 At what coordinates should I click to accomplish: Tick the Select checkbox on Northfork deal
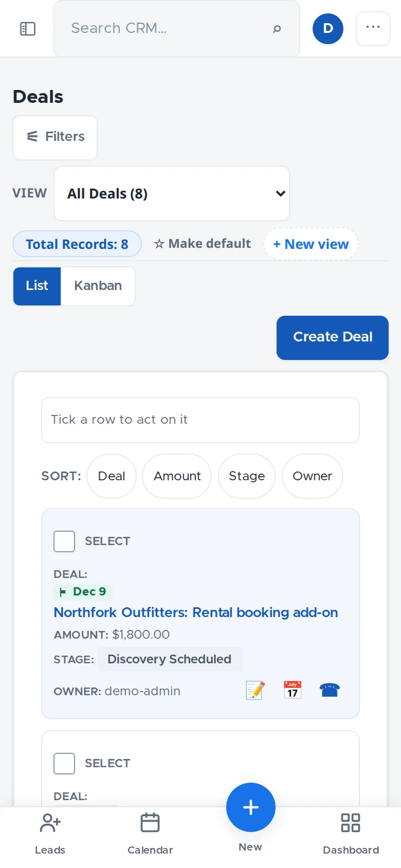[x=64, y=541]
